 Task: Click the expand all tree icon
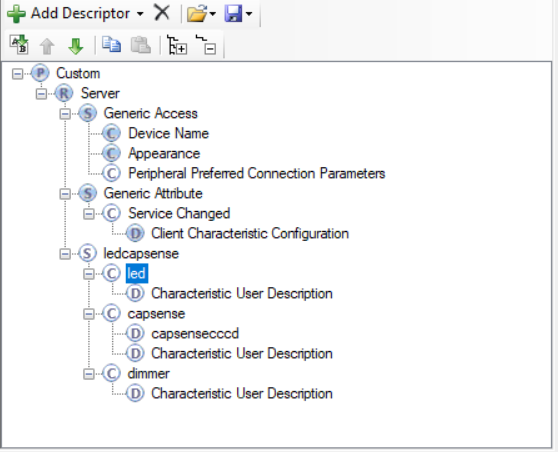pyautogui.click(x=177, y=45)
